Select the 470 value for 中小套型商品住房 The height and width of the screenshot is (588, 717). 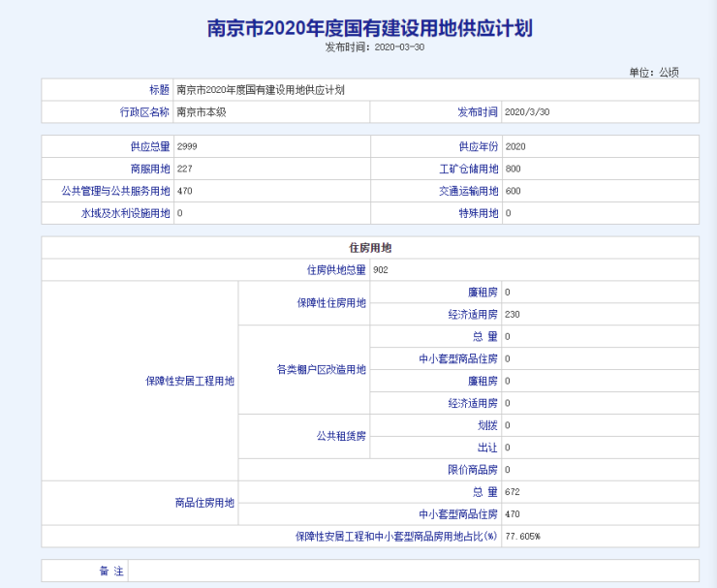[x=513, y=514]
